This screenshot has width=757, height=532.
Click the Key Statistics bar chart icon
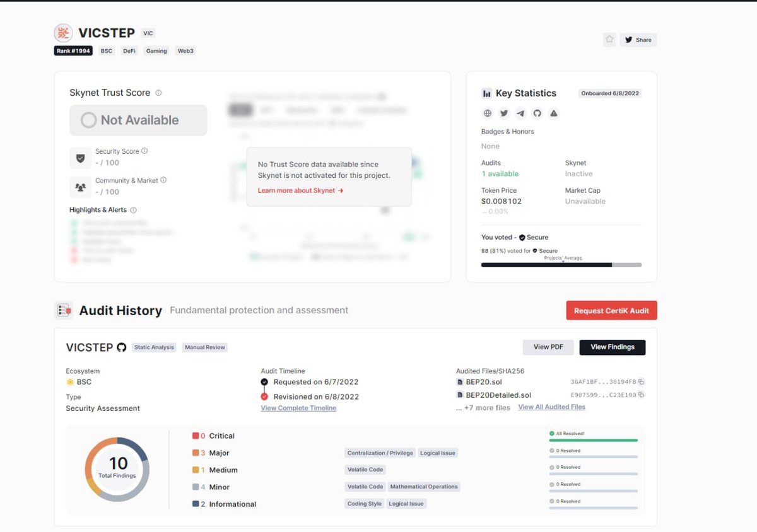(486, 93)
